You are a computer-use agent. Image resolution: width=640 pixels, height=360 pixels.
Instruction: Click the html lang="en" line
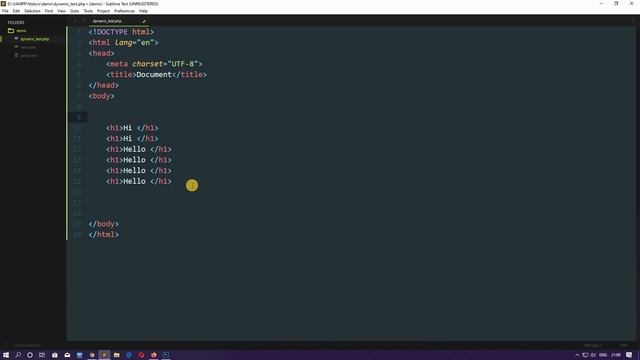123,42
